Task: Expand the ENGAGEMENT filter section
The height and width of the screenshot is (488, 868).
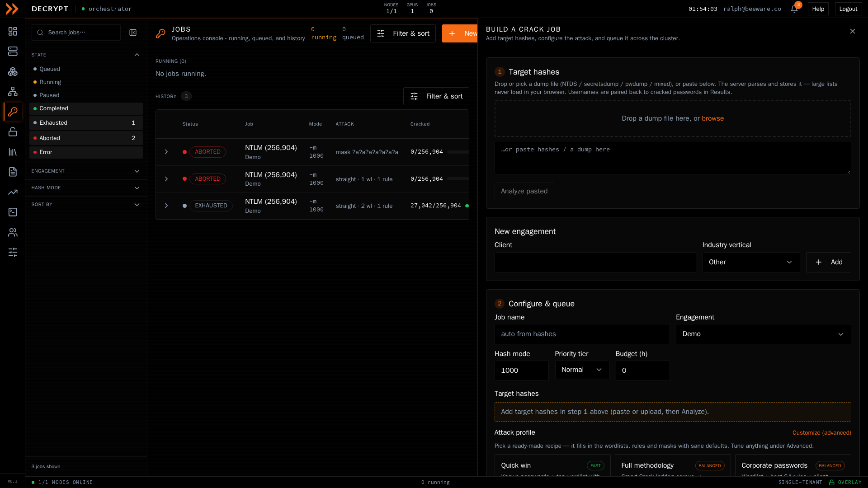Action: point(86,171)
